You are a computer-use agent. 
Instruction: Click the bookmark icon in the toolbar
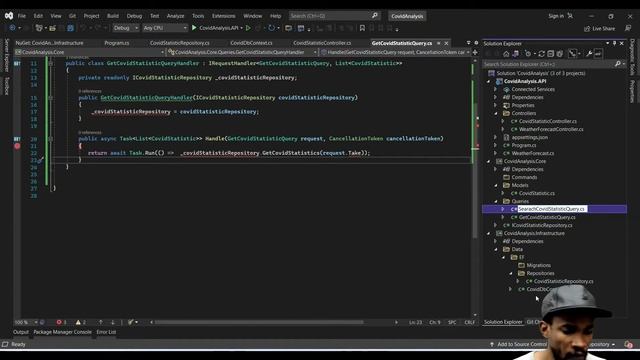click(362, 28)
